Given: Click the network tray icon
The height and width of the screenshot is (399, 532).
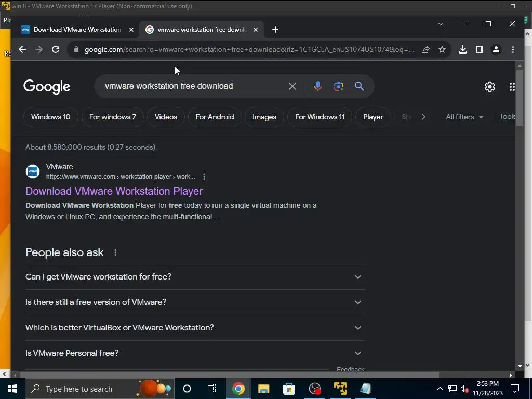Looking at the screenshot, I should pyautogui.click(x=453, y=389).
